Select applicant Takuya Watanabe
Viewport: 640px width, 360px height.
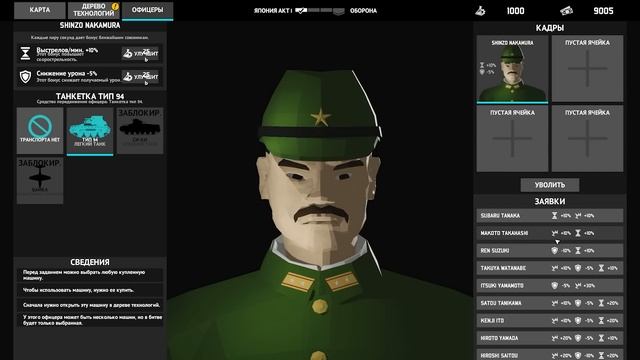[550, 268]
